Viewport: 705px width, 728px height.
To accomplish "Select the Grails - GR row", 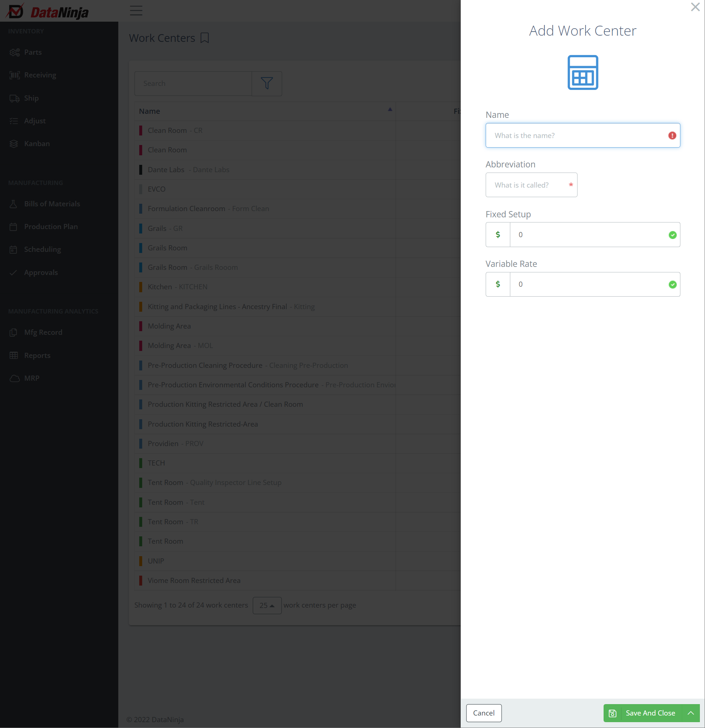I will (297, 228).
